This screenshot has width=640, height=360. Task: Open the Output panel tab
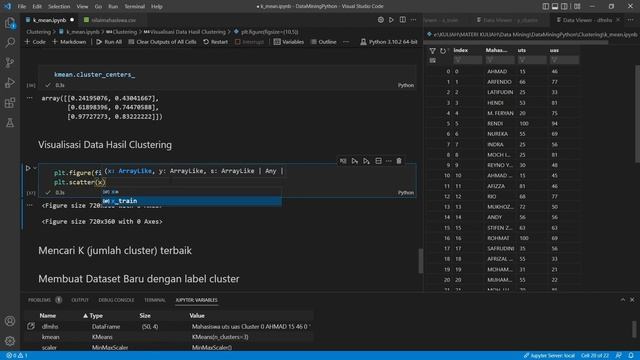pos(80,300)
